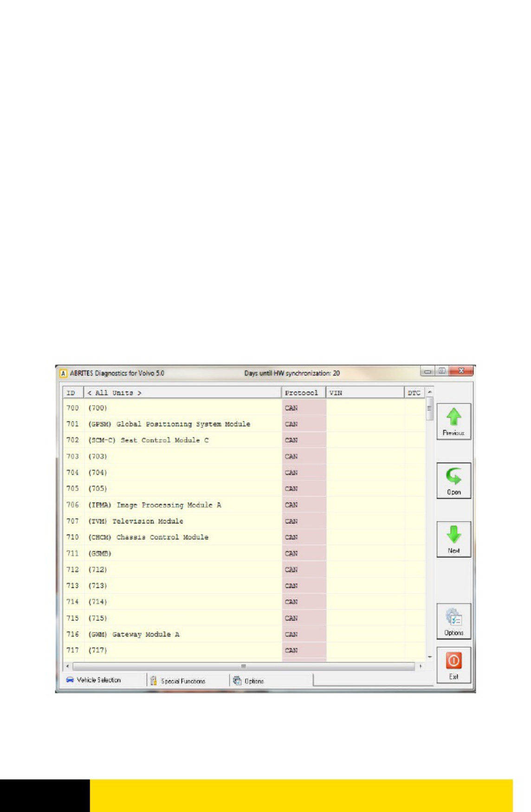Select the Television Module row
This screenshot has width=531, height=812.
click(x=244, y=521)
